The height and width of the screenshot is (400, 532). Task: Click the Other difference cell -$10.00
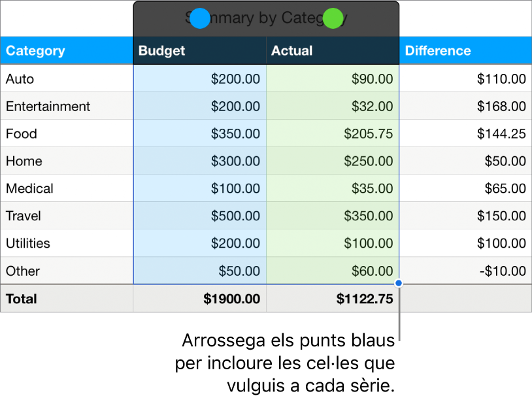click(x=465, y=271)
